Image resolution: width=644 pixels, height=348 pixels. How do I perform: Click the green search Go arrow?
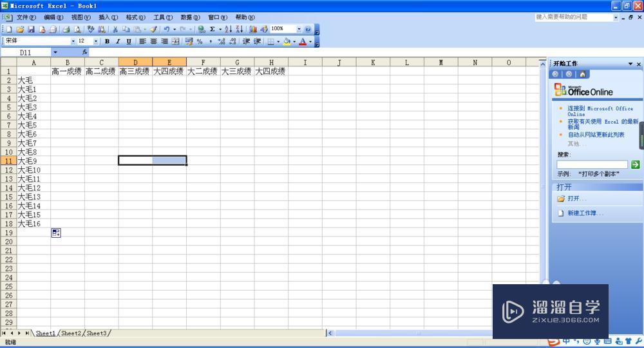pos(636,165)
